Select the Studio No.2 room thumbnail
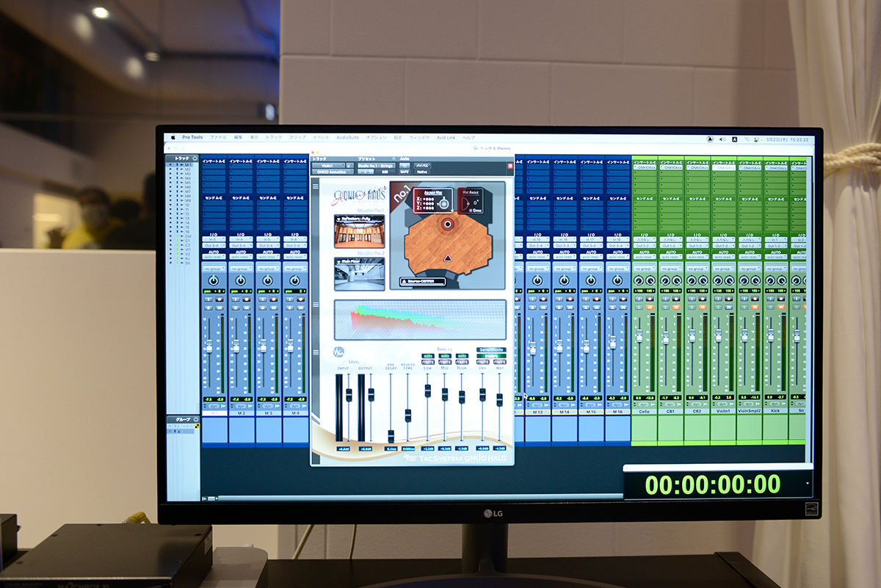Screen dimensions: 881x588 coord(359,274)
